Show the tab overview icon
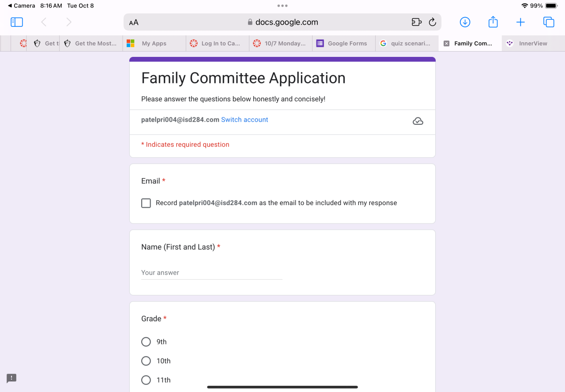The width and height of the screenshot is (565, 392). click(549, 22)
